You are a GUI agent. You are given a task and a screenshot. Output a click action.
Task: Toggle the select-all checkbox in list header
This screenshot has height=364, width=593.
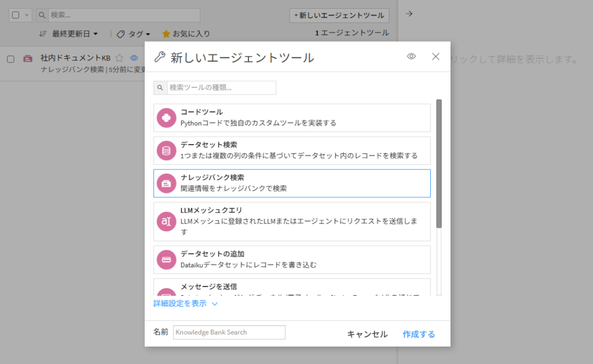coord(16,15)
